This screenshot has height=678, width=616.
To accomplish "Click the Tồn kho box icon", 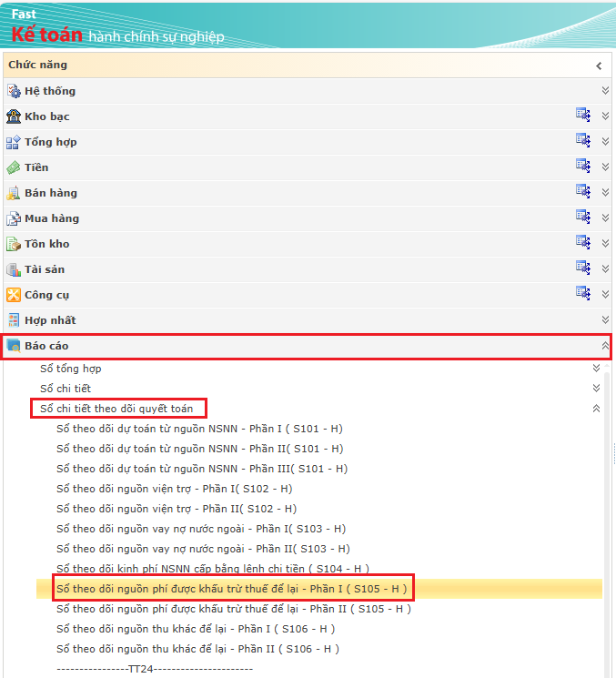I will pyautogui.click(x=14, y=244).
